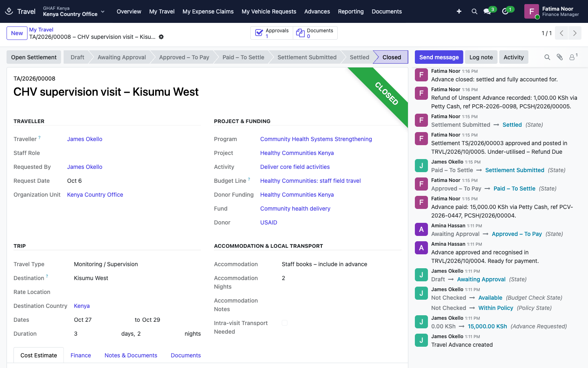This screenshot has height=368, width=588.
Task: Click the New button
Action: [17, 33]
